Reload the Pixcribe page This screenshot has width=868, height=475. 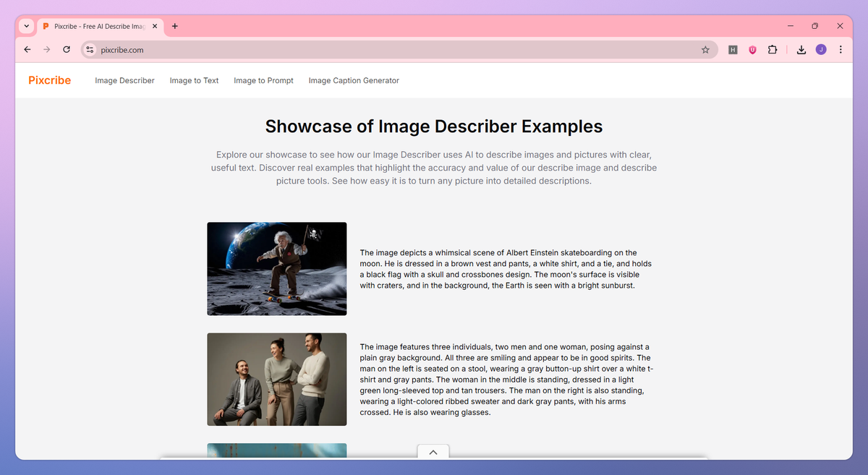tap(67, 50)
